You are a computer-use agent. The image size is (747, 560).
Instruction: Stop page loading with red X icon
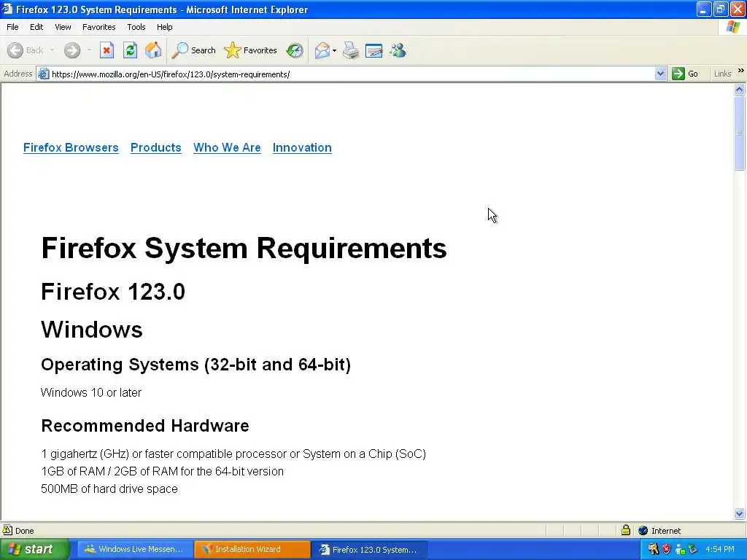tap(107, 50)
